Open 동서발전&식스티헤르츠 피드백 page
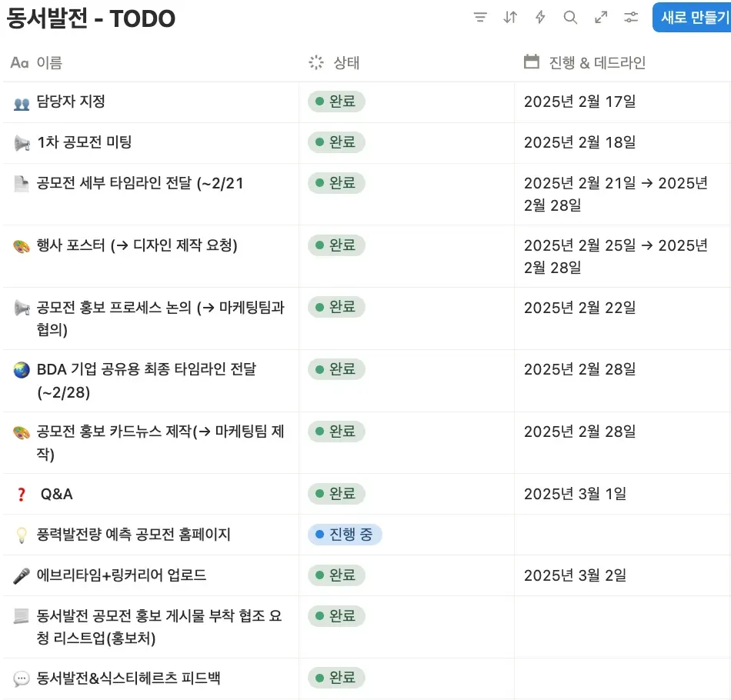The image size is (731, 700). [x=129, y=678]
